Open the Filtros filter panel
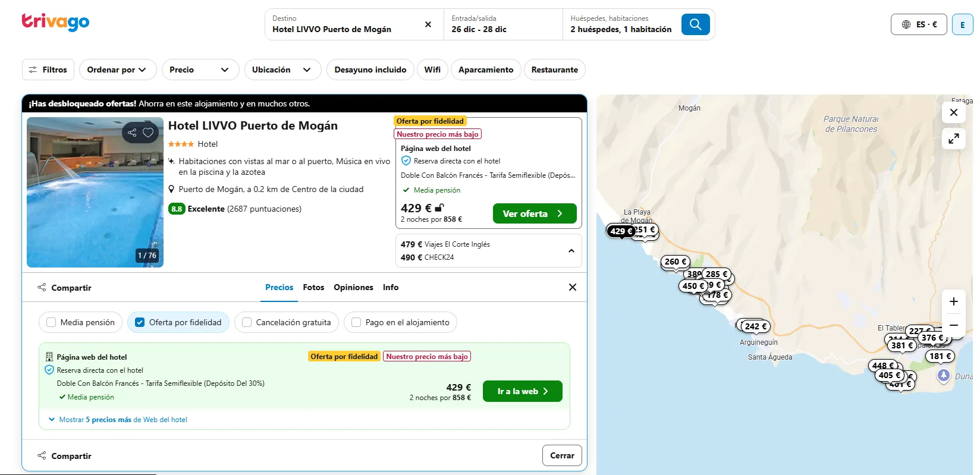980x475 pixels. coord(48,70)
